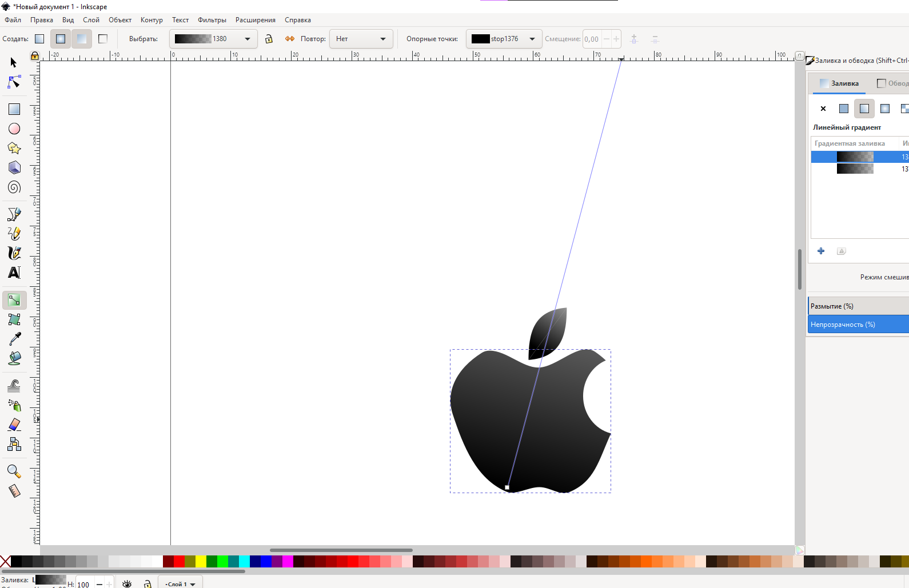Click the Непрозрачность (%) opacity slider
909x588 pixels.
point(859,325)
